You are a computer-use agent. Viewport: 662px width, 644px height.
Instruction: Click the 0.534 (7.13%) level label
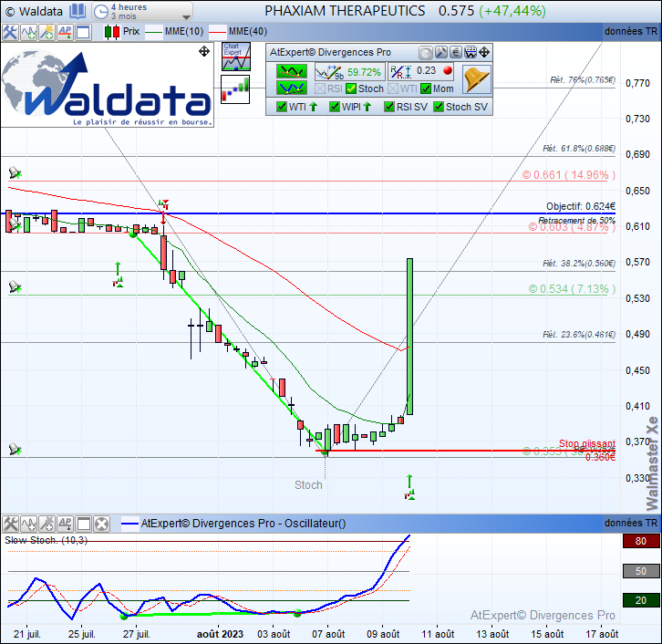[572, 289]
